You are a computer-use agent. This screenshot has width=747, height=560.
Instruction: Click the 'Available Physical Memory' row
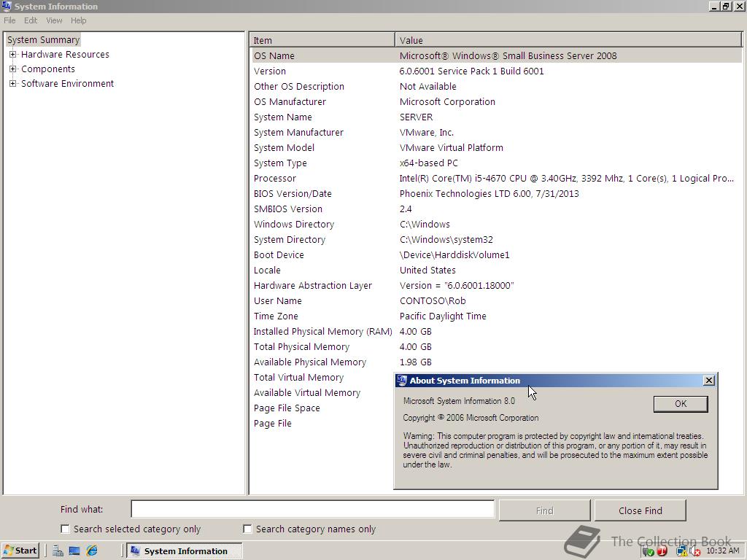pyautogui.click(x=496, y=362)
